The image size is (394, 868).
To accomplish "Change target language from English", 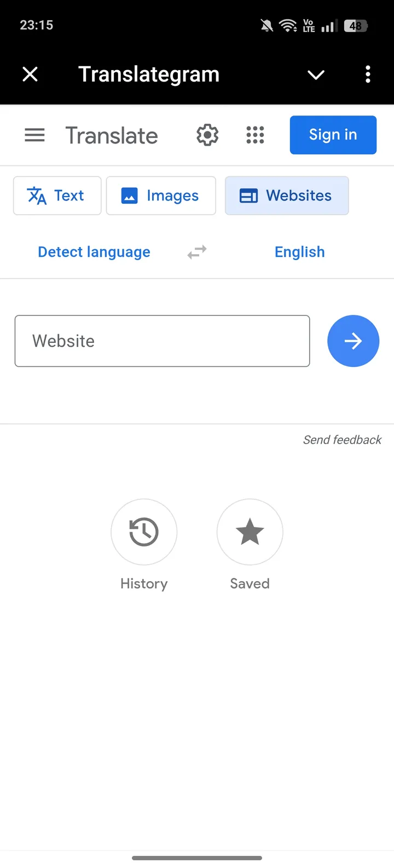I will tap(300, 252).
